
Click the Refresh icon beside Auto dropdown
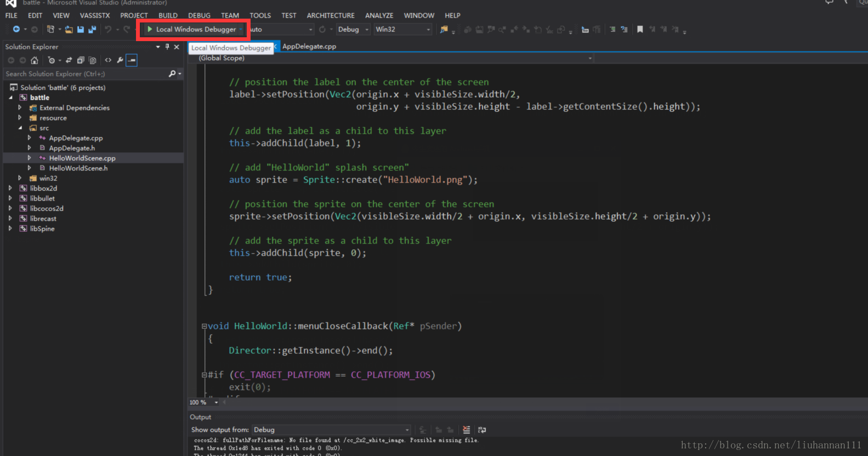point(322,29)
